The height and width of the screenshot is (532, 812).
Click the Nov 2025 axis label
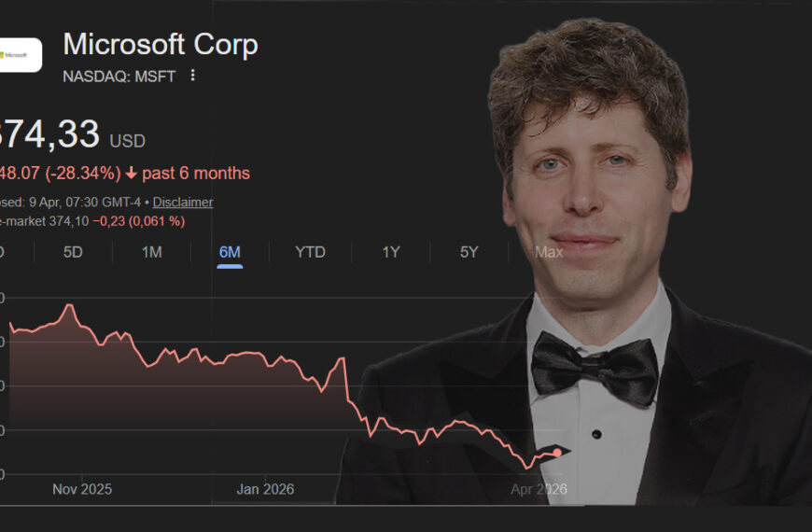click(82, 489)
